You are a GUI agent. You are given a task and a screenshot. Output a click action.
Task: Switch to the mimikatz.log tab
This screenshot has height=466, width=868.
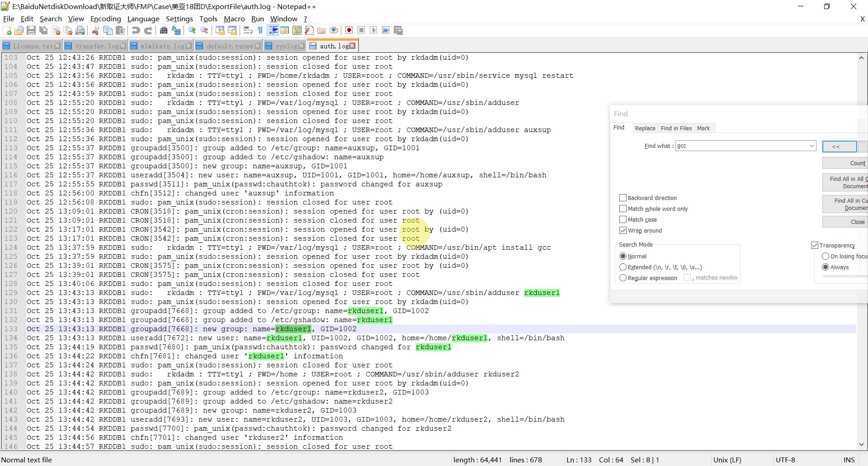(x=161, y=46)
